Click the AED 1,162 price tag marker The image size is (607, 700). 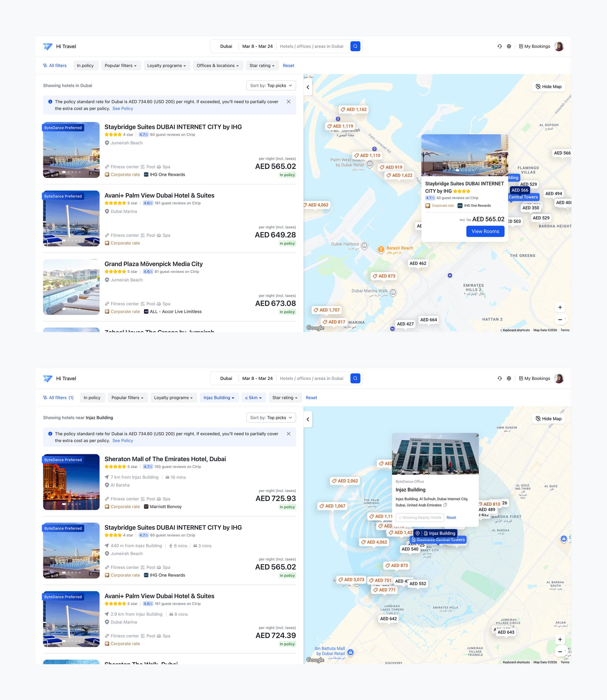[x=354, y=109]
